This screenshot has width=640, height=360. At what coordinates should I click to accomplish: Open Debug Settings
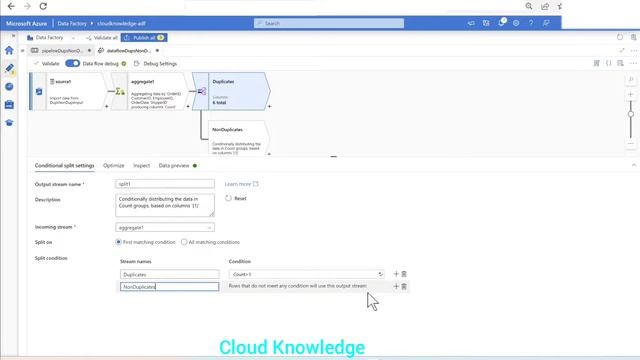[156, 63]
